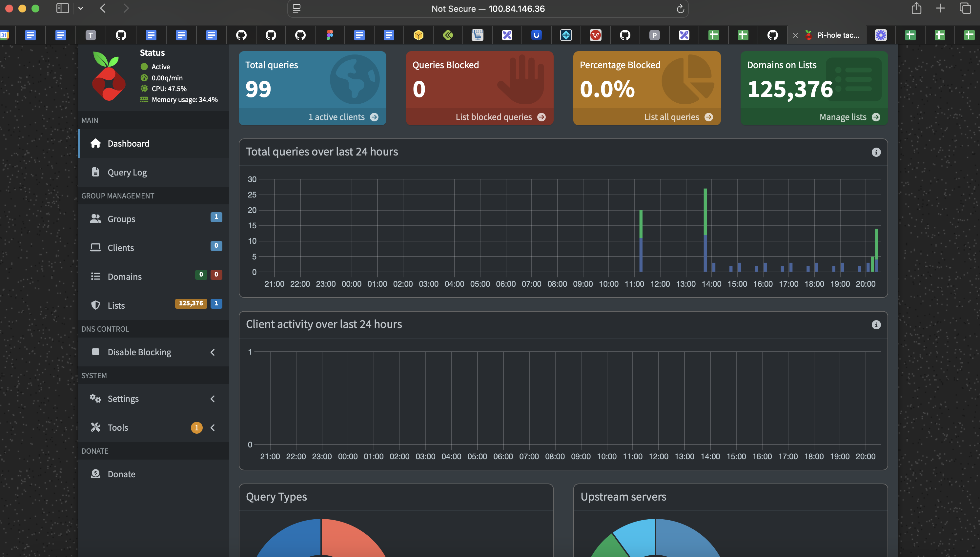Click the Groups people icon
980x557 pixels.
tap(95, 219)
